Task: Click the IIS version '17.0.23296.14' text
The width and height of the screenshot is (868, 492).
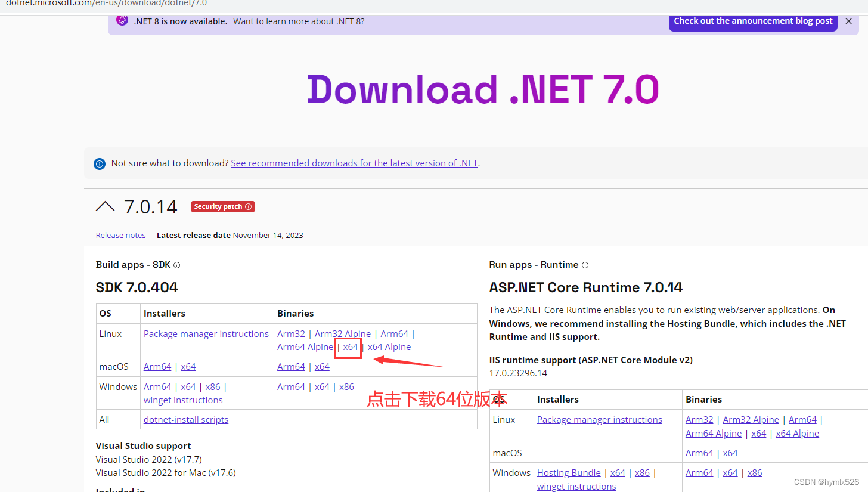Action: tap(518, 373)
